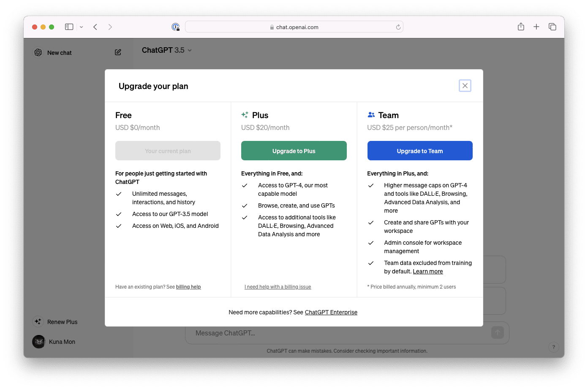588x389 pixels.
Task: Click the disabled Your current plan button
Action: [168, 151]
